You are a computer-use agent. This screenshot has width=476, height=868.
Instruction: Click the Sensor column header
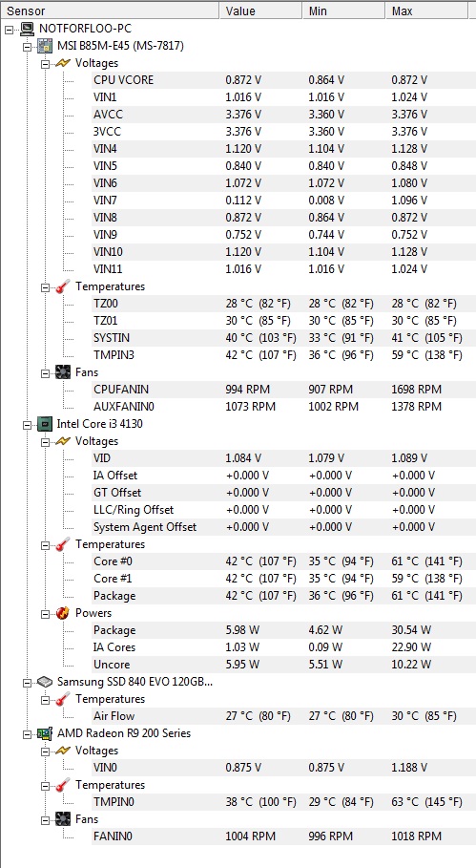[110, 11]
